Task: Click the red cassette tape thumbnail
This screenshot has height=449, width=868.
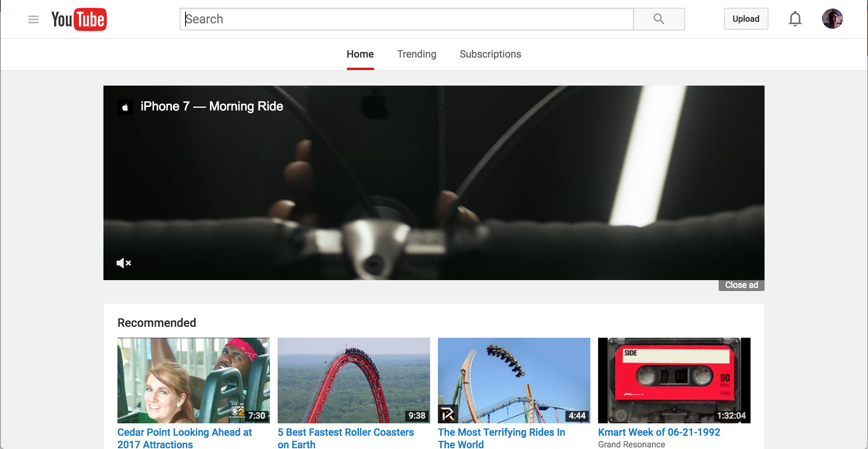Action: 674,381
